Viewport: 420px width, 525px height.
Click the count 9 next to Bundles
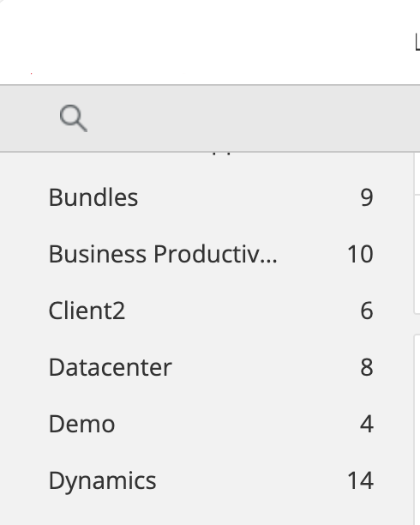(x=367, y=197)
